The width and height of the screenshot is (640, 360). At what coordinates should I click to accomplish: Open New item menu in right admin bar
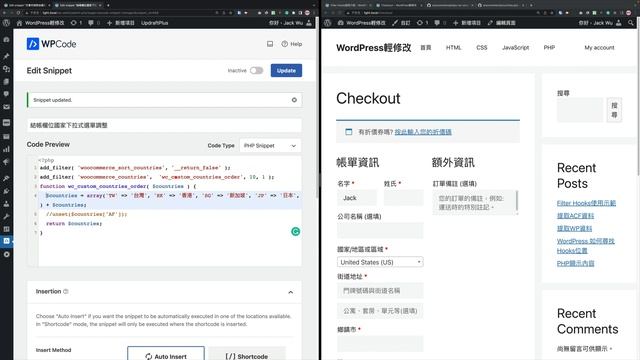(x=467, y=23)
